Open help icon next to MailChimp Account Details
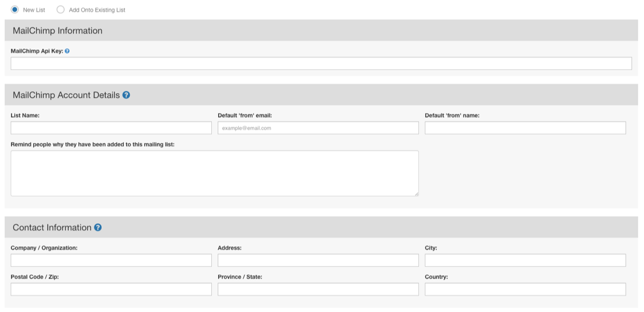The height and width of the screenshot is (312, 644). pyautogui.click(x=126, y=95)
